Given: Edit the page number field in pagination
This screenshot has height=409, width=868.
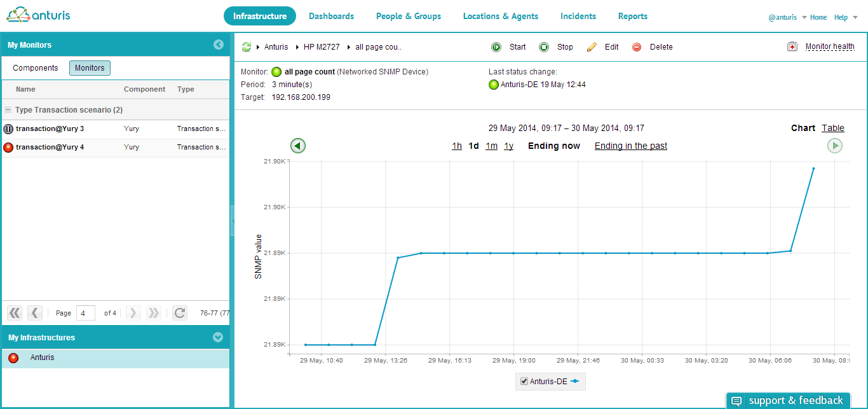Looking at the screenshot, I should point(86,312).
